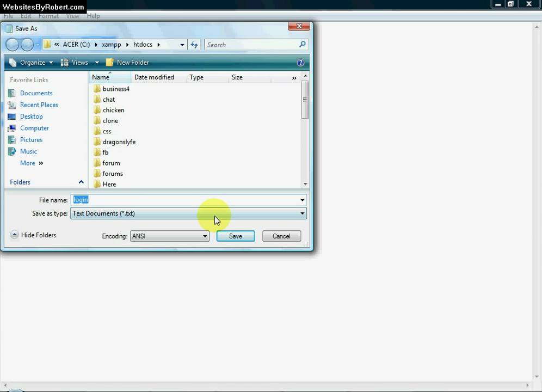
Task: Click the Cancel button
Action: tap(281, 236)
